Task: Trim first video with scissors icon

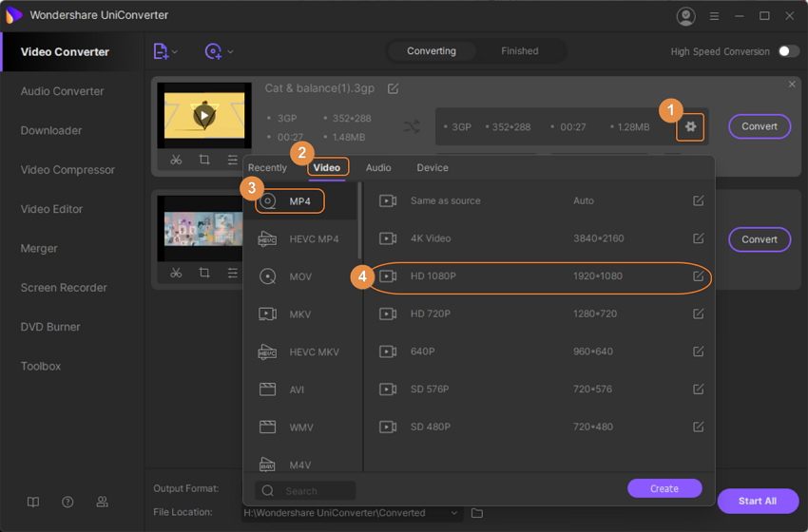Action: (176, 160)
